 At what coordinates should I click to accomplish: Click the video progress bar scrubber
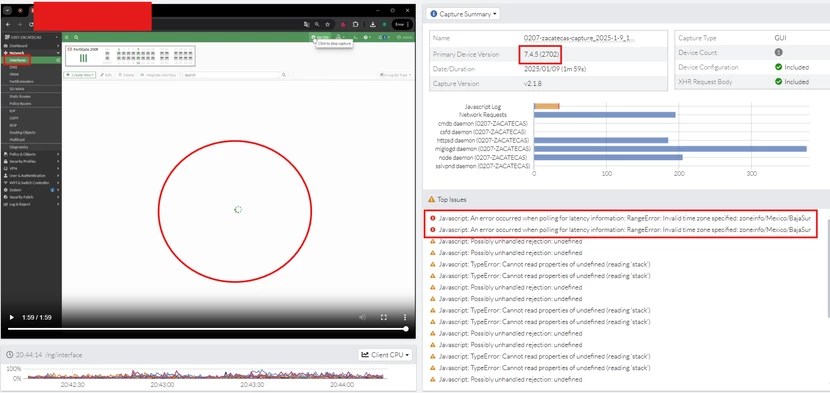tap(406, 329)
